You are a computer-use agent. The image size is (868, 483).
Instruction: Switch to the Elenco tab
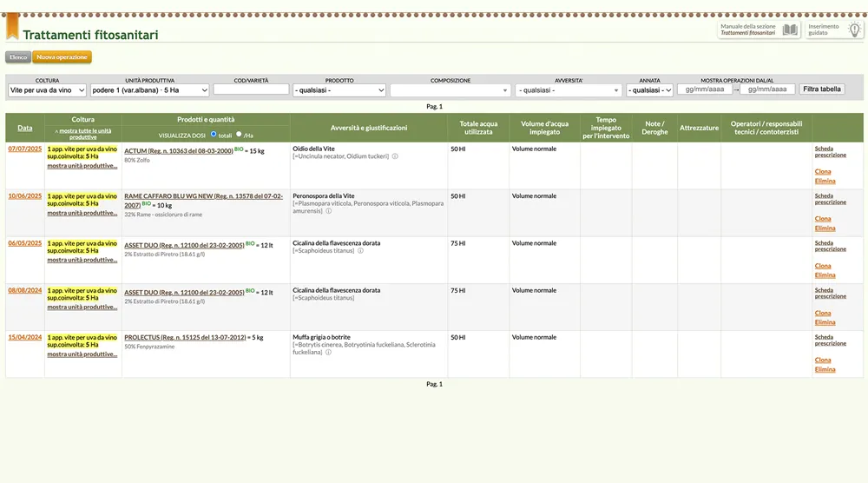pos(18,57)
